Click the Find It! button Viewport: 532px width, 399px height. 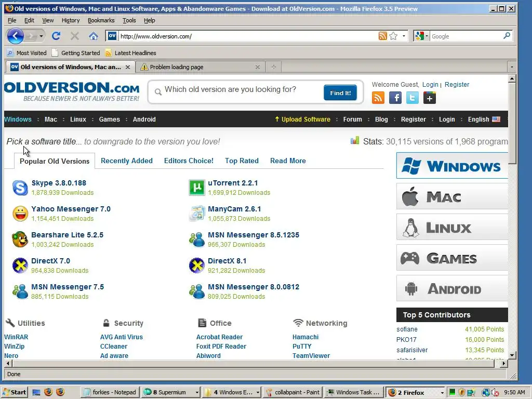click(340, 92)
